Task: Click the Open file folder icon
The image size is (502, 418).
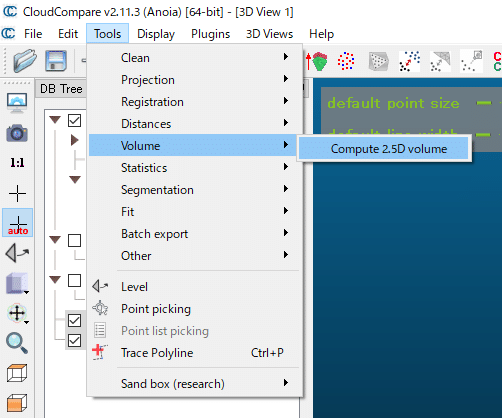Action: (x=25, y=61)
